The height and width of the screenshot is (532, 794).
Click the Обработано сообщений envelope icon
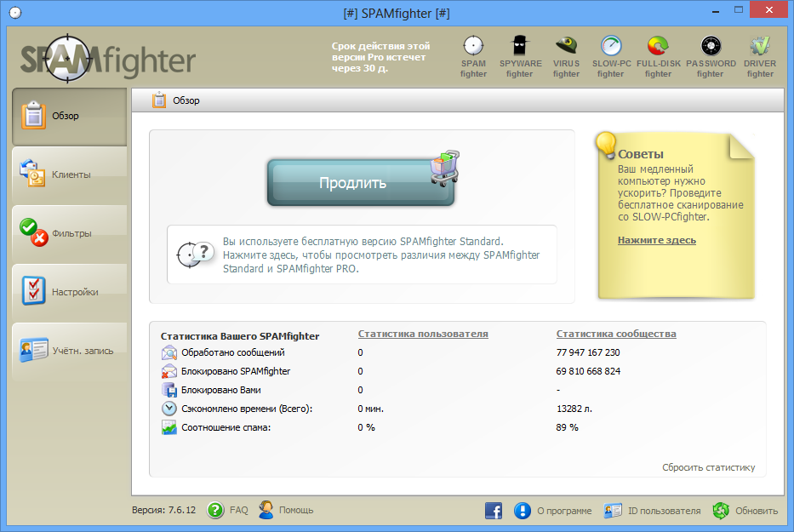tap(169, 352)
